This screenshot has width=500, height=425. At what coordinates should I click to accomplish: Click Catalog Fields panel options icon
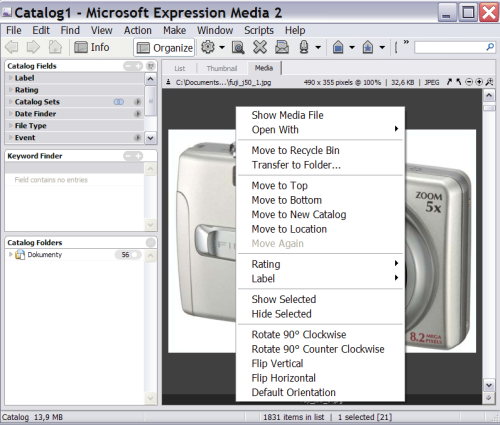pyautogui.click(x=151, y=66)
